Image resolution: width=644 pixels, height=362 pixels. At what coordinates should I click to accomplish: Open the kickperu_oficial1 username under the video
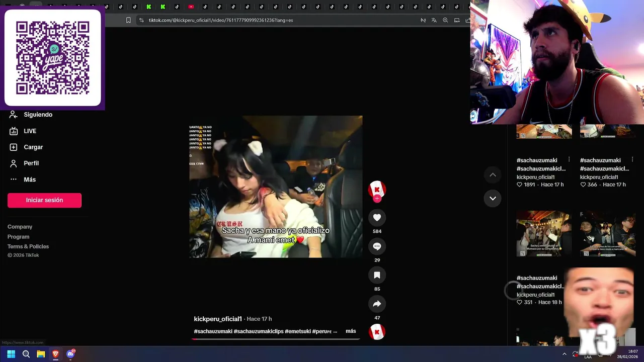point(218,319)
